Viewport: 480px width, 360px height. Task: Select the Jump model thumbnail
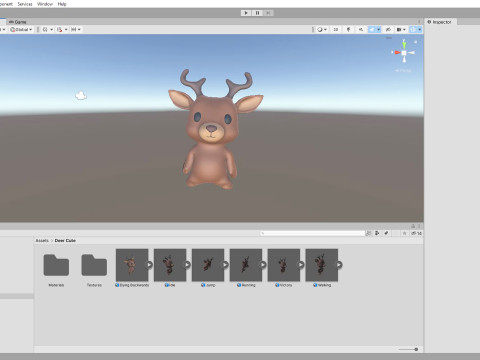click(x=208, y=265)
